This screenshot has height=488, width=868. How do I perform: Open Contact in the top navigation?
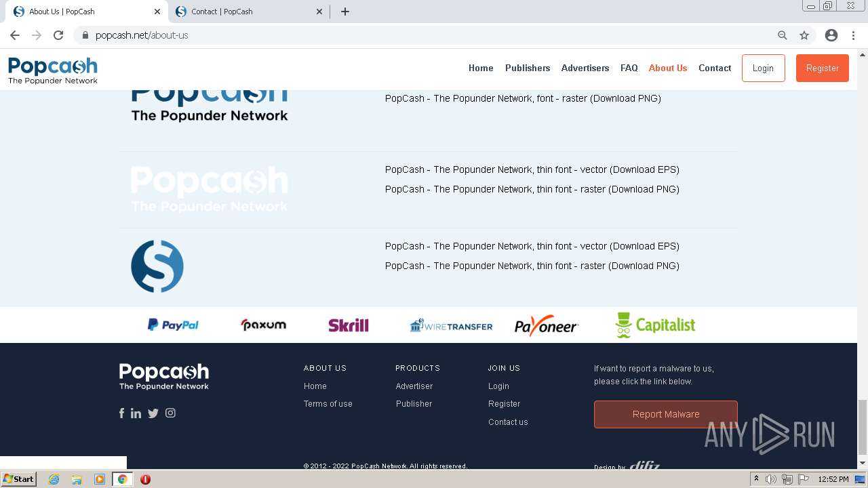715,68
